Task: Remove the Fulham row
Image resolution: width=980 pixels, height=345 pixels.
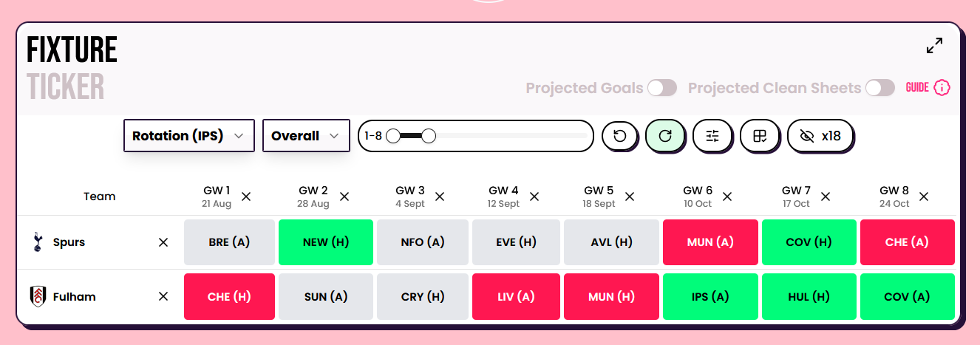Action: [163, 296]
